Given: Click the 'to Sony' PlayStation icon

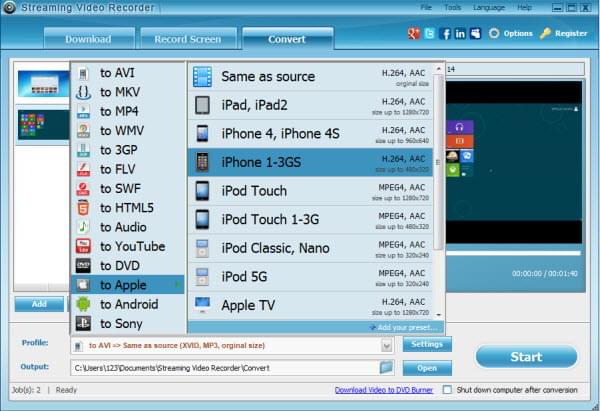Looking at the screenshot, I should (83, 323).
